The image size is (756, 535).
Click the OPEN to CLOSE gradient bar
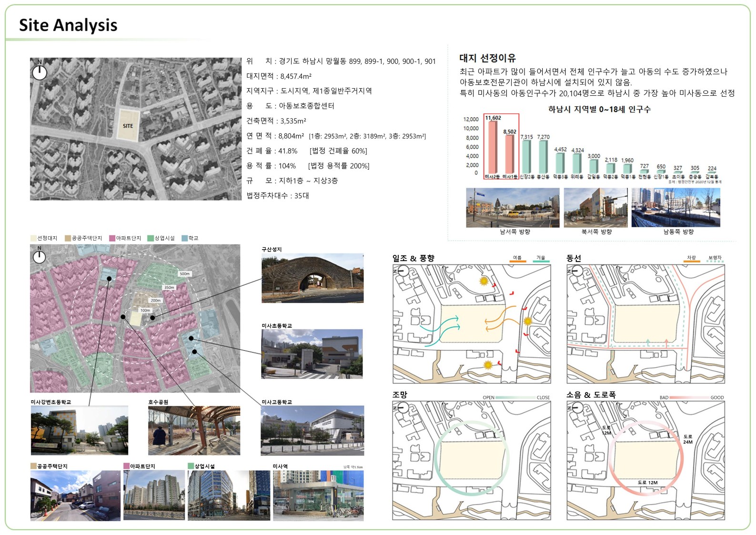(515, 397)
